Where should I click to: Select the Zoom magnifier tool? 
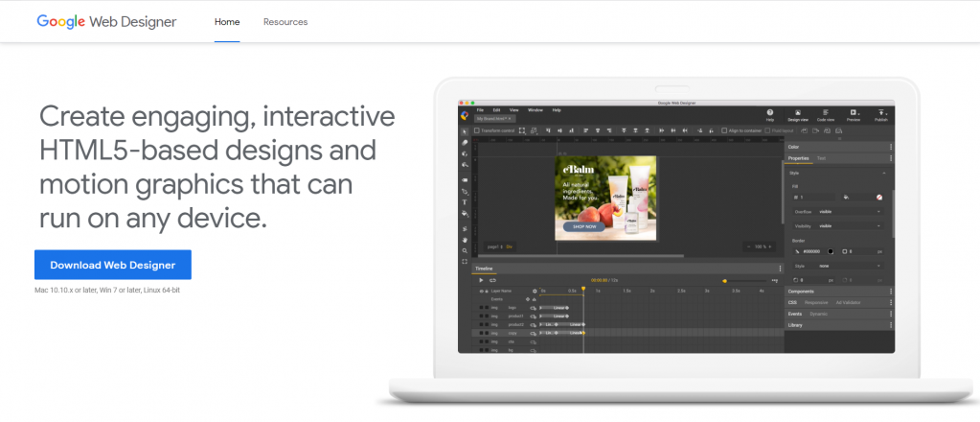(x=465, y=250)
